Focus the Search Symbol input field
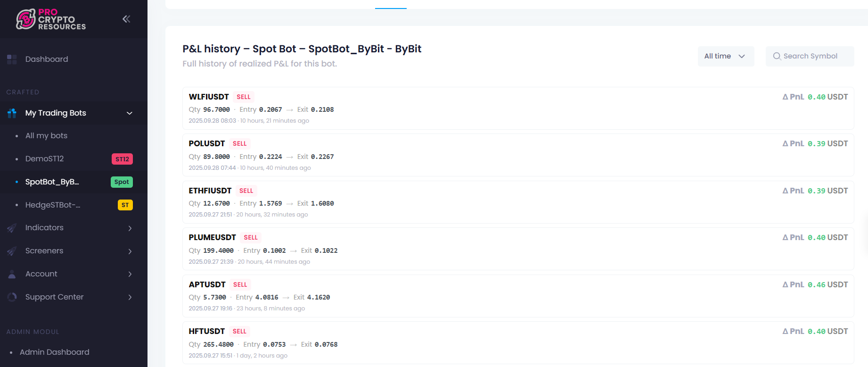This screenshot has height=367, width=868. pyautogui.click(x=810, y=56)
